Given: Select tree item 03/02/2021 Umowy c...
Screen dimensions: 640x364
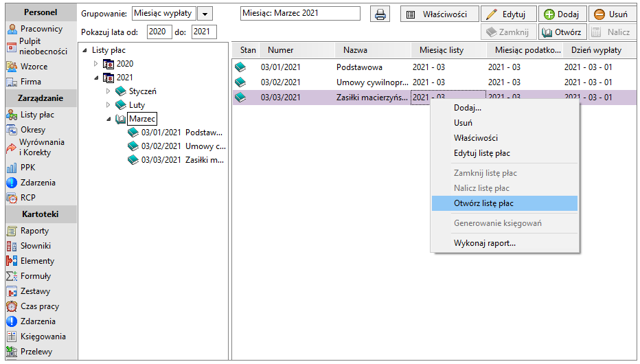Looking at the screenshot, I should pos(176,146).
